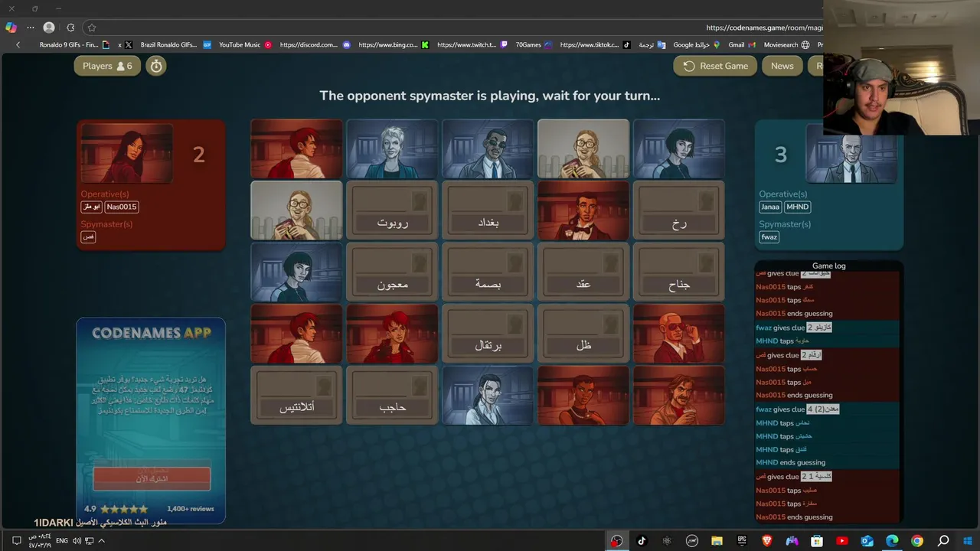Open Epic Games from the taskbar
Image resolution: width=980 pixels, height=551 pixels.
(x=742, y=541)
